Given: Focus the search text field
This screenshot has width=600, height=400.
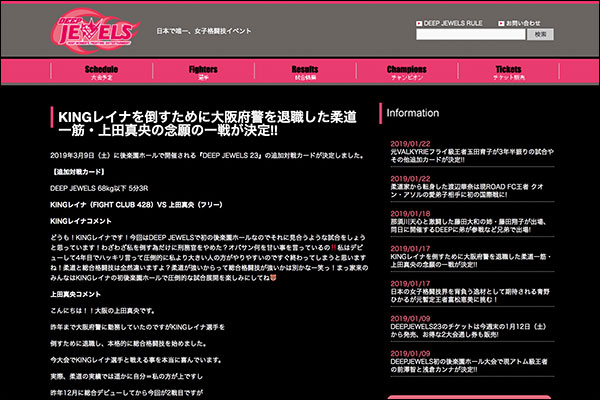Looking at the screenshot, I should [471, 34].
